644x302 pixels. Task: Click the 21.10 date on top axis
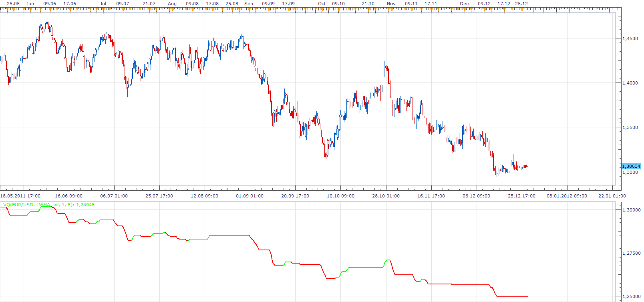click(368, 4)
